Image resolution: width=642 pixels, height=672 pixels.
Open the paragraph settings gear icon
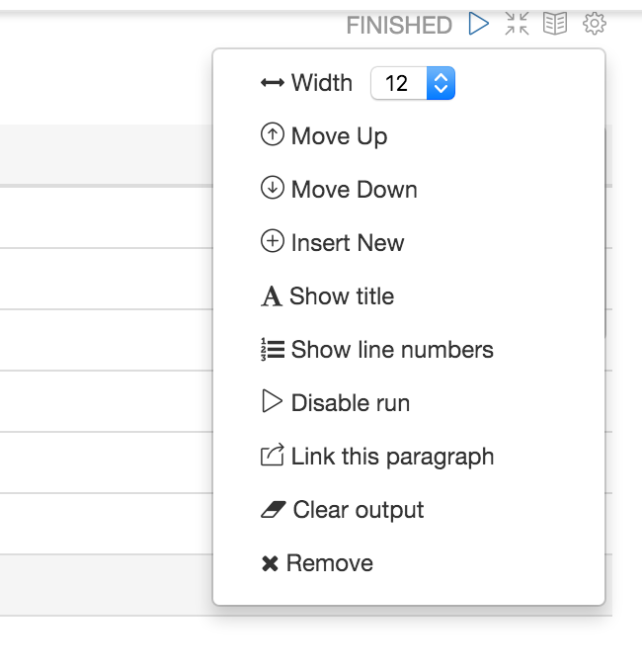(x=595, y=25)
